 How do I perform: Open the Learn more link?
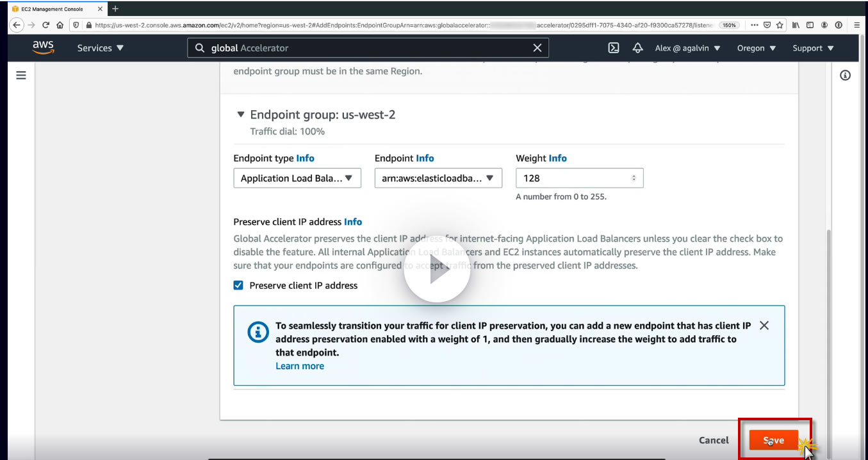[300, 366]
